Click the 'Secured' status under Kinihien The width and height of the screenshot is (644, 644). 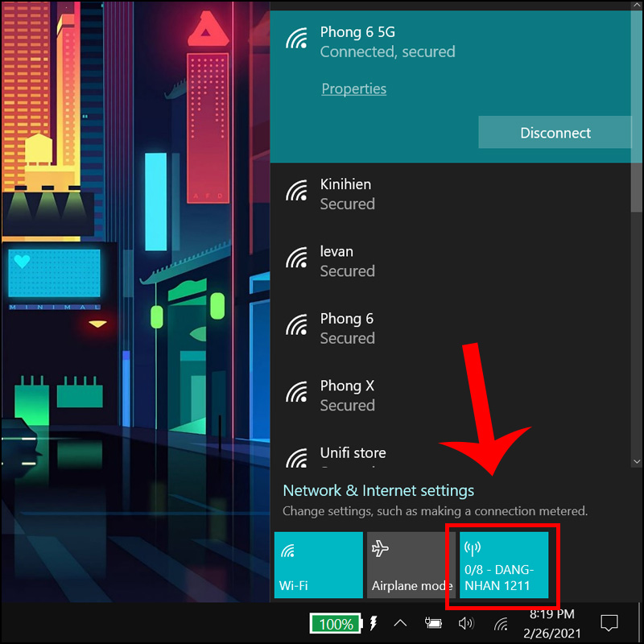coord(348,204)
